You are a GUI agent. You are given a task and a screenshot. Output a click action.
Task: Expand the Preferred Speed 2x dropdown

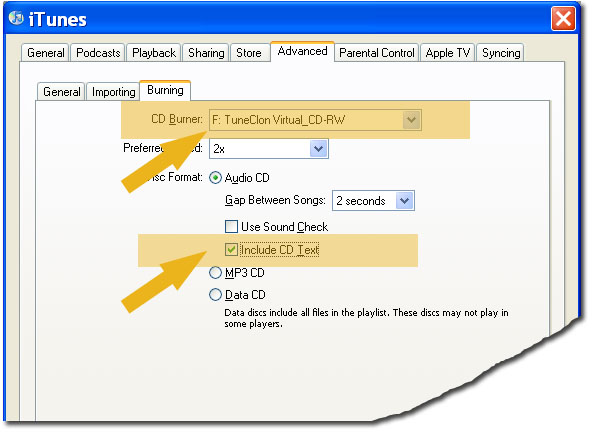(x=269, y=149)
